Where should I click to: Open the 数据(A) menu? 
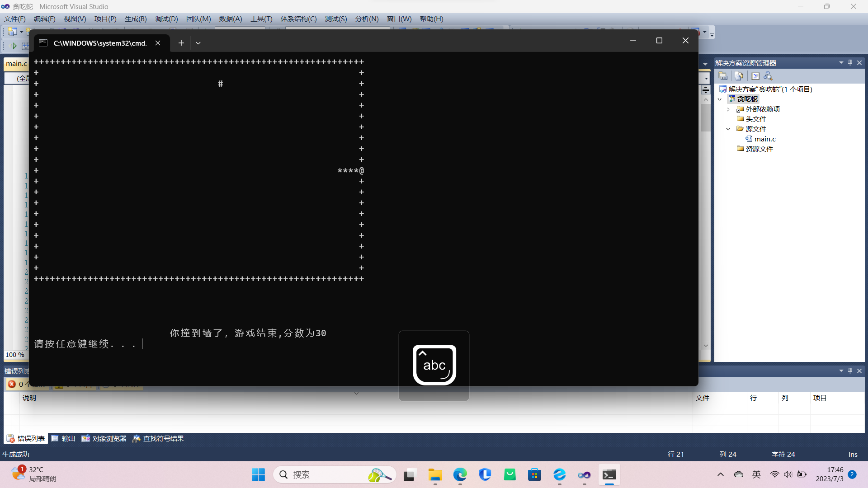pyautogui.click(x=231, y=19)
